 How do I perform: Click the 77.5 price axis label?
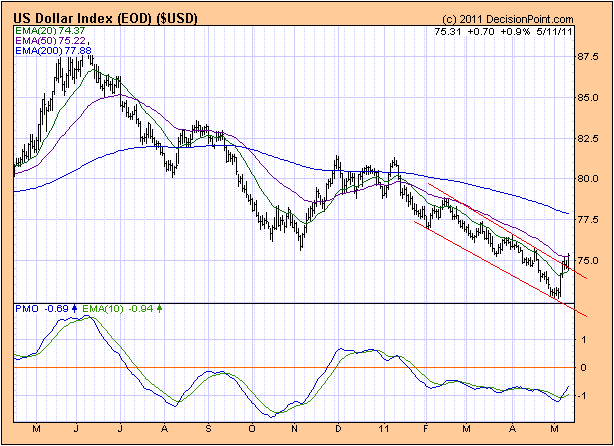[x=589, y=220]
